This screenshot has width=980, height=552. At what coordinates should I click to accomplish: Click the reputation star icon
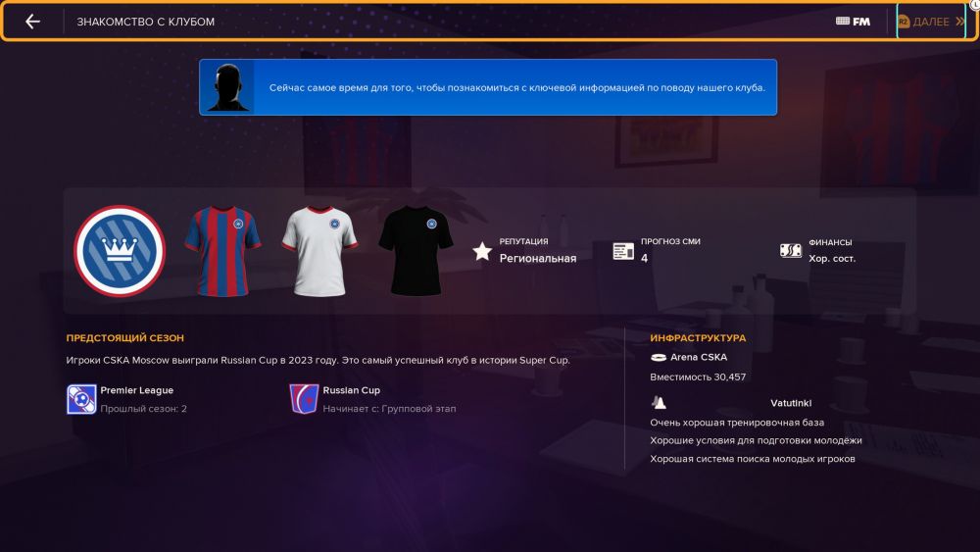pos(482,251)
